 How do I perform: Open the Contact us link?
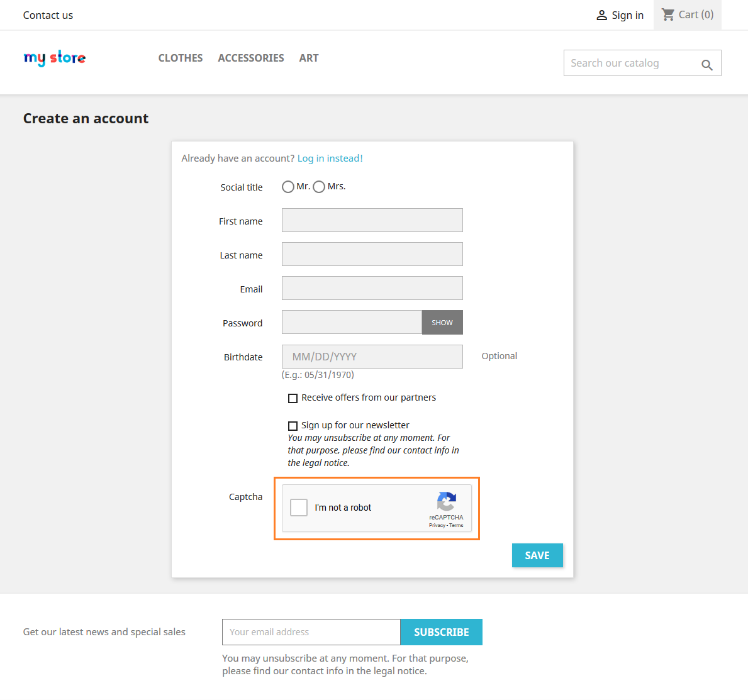48,15
